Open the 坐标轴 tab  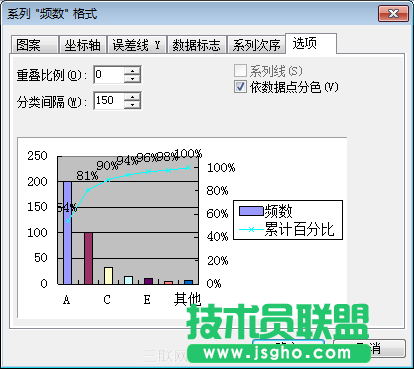(83, 45)
